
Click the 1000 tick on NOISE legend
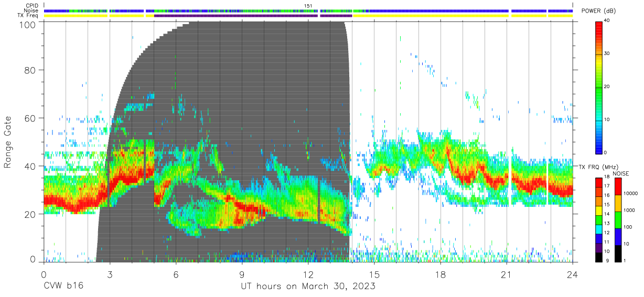[630, 211]
